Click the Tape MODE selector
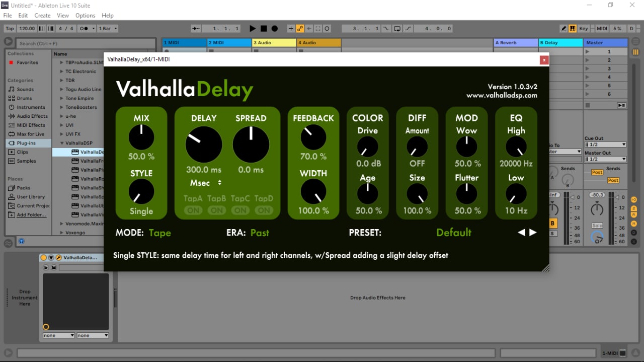The image size is (644, 362). click(159, 233)
